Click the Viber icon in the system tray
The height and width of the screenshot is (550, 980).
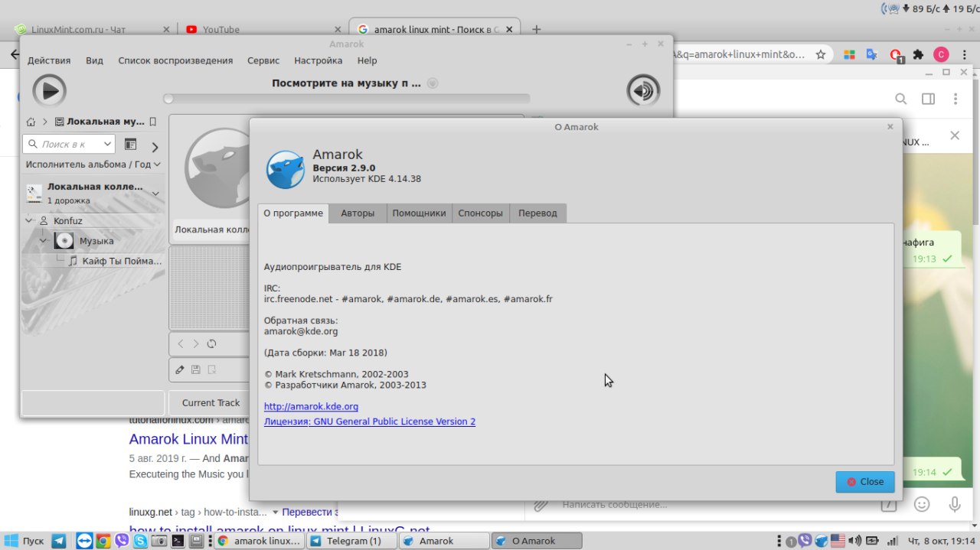coord(805,540)
